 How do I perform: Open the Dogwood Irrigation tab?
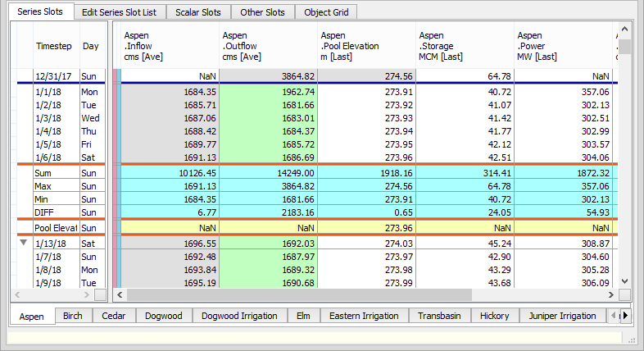coord(240,316)
